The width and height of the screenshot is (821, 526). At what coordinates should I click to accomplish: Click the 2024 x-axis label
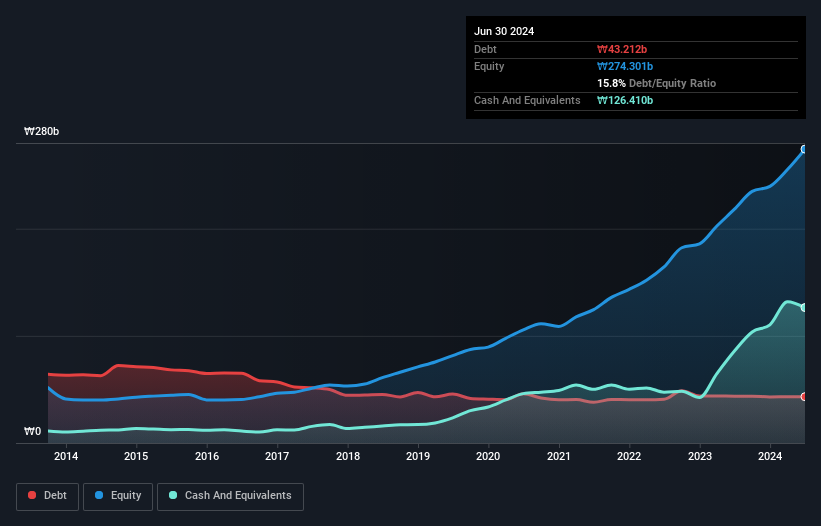[x=770, y=456]
